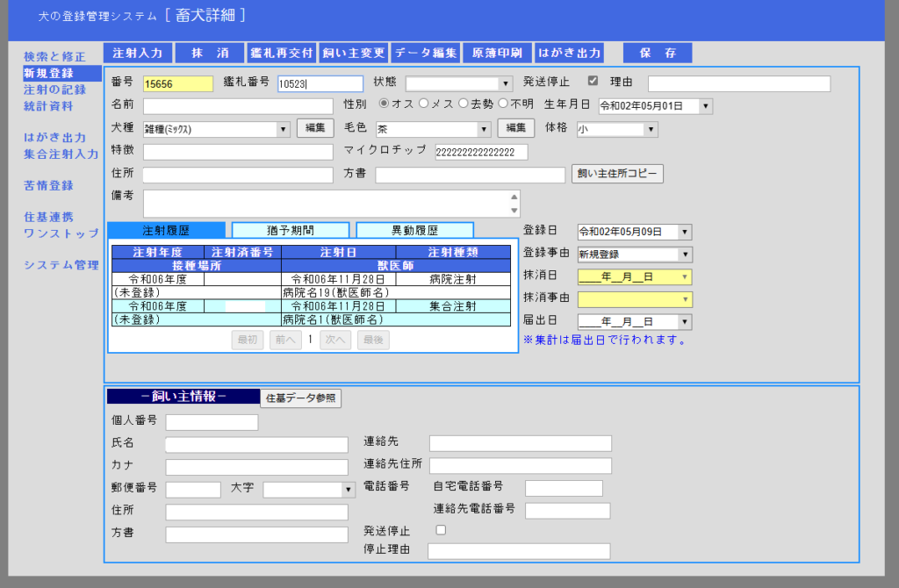Select the メス radio button
Viewport: 899px width, 588px height.
pos(424,104)
